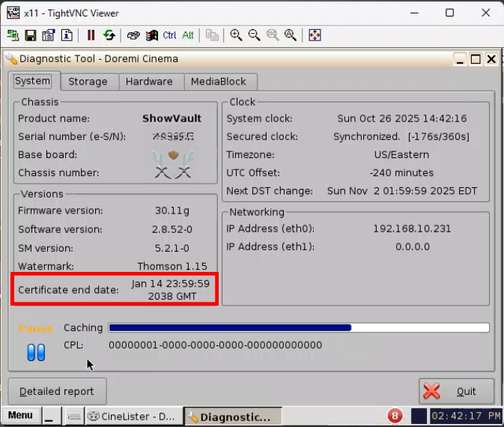Click the Zoom In magnifier icon
The image size is (504, 427).
236,35
